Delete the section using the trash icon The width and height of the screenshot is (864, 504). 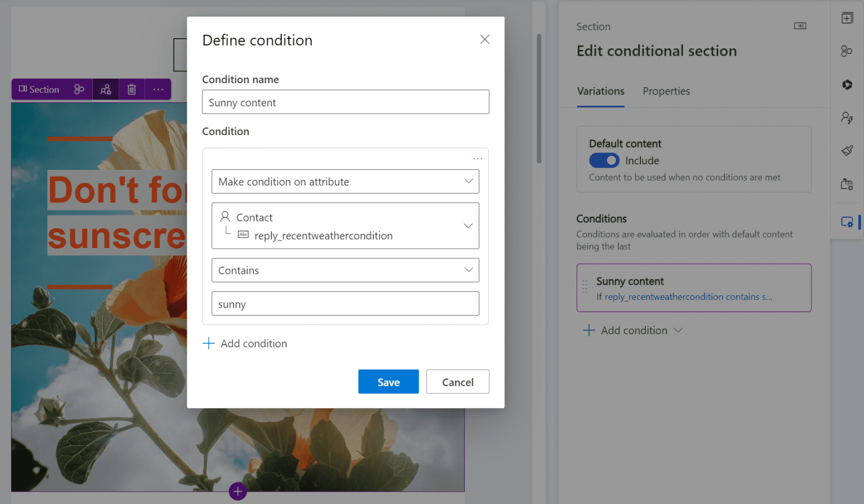click(x=132, y=89)
